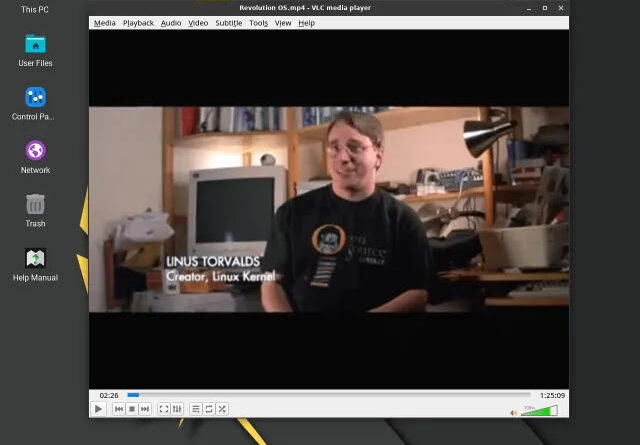Show the playlist panel
Image resolution: width=640 pixels, height=445 pixels.
tap(196, 409)
